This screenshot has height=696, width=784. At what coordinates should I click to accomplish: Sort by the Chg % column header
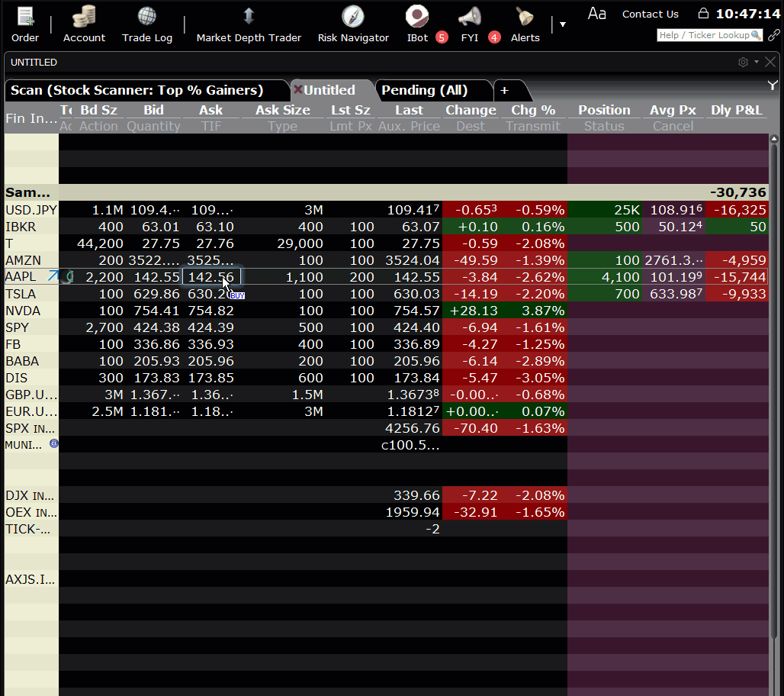point(533,110)
